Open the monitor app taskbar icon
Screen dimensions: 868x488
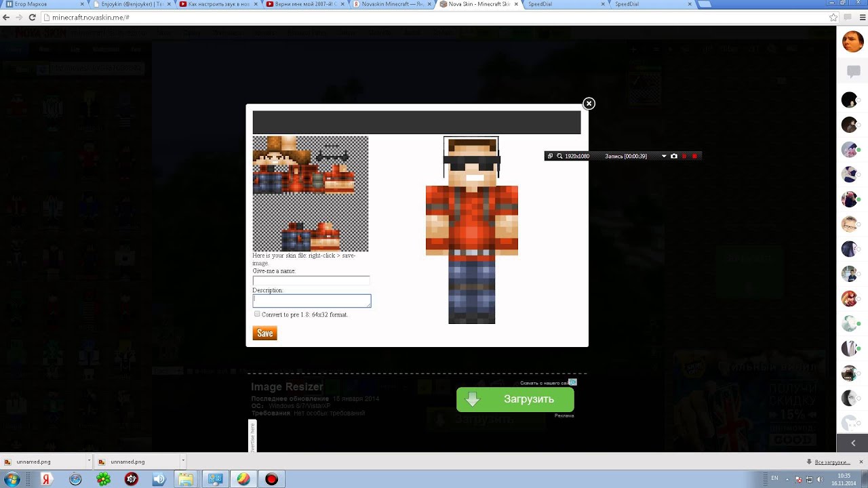(x=216, y=479)
